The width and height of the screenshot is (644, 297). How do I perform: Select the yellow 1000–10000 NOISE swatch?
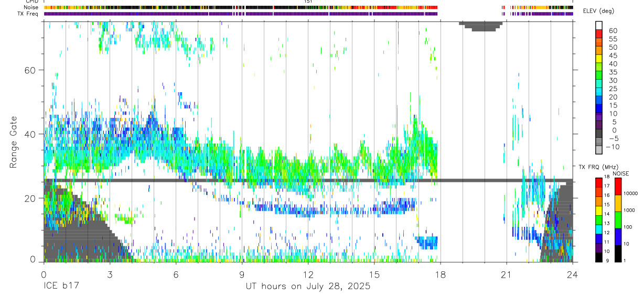618,203
